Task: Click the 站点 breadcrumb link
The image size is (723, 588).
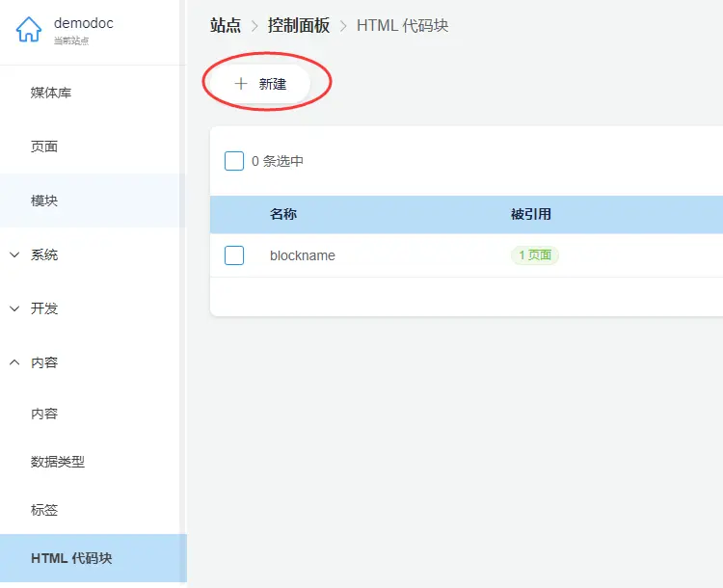Action: point(226,25)
